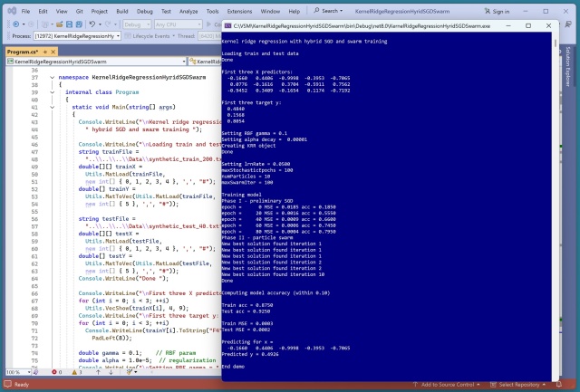The image size is (580, 392).
Task: Collapse the namespace block at line 37
Action: 53,77
